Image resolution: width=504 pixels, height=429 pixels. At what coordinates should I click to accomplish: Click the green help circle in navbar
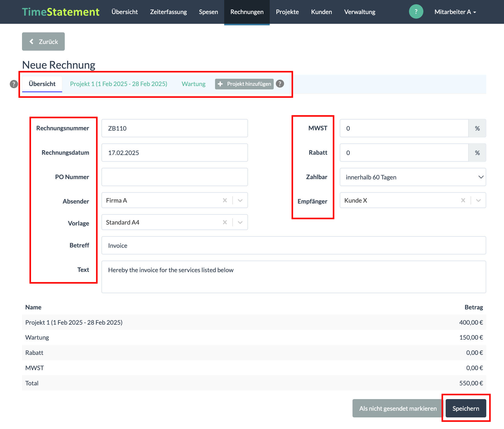click(416, 12)
